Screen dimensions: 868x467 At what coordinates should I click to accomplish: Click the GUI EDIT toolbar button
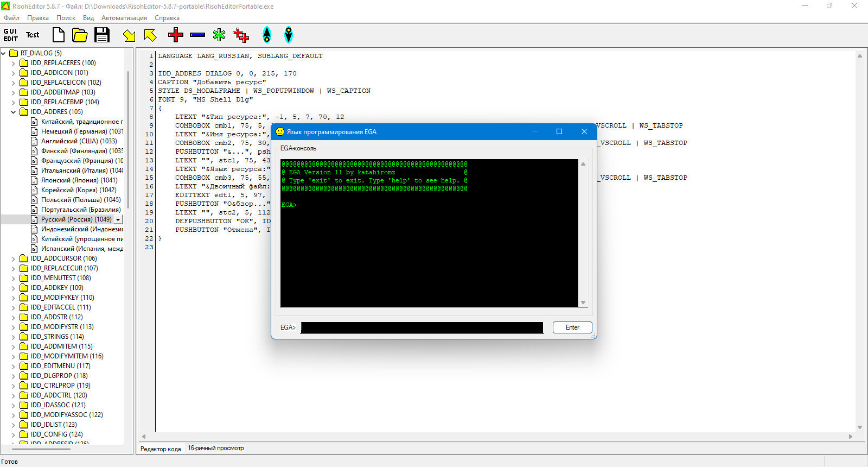(x=11, y=35)
